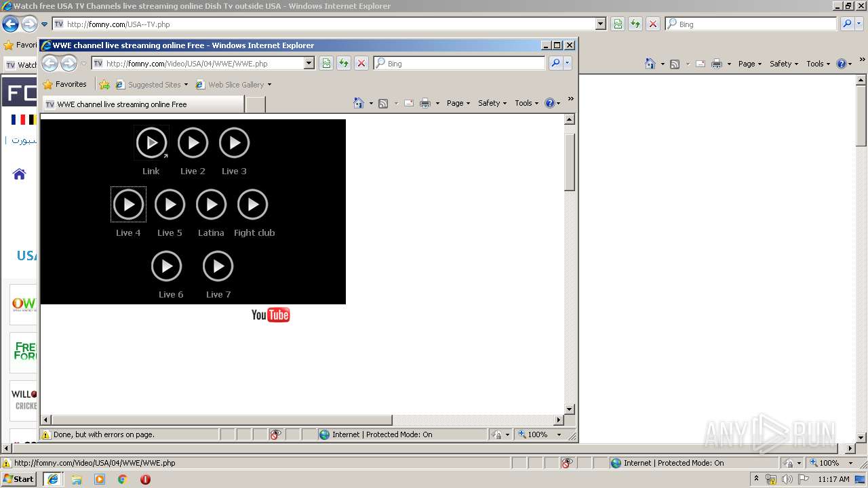Refresh the main USA TV window
Screen dimensions: 868x488
coord(635,24)
